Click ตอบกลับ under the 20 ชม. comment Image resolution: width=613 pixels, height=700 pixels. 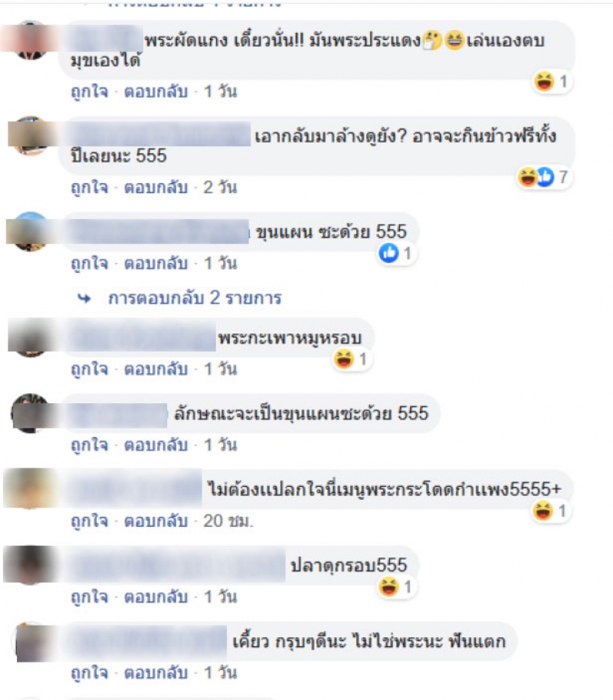pyautogui.click(x=156, y=521)
